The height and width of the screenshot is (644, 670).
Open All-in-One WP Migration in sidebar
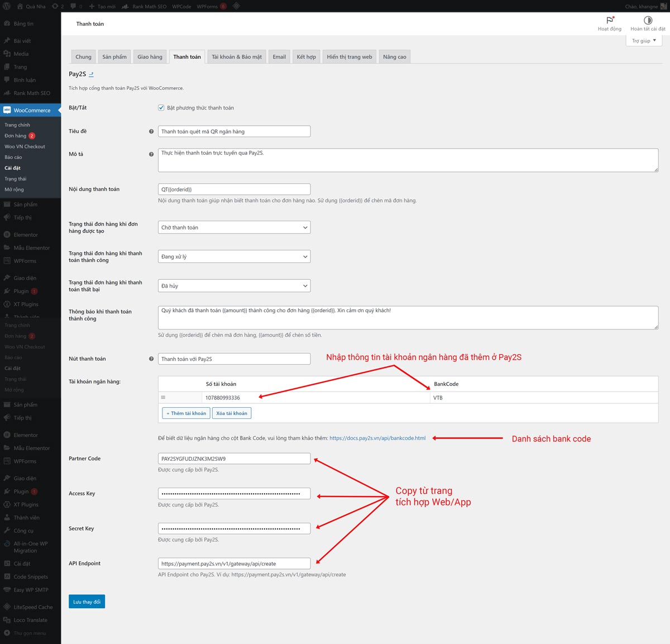[30, 547]
